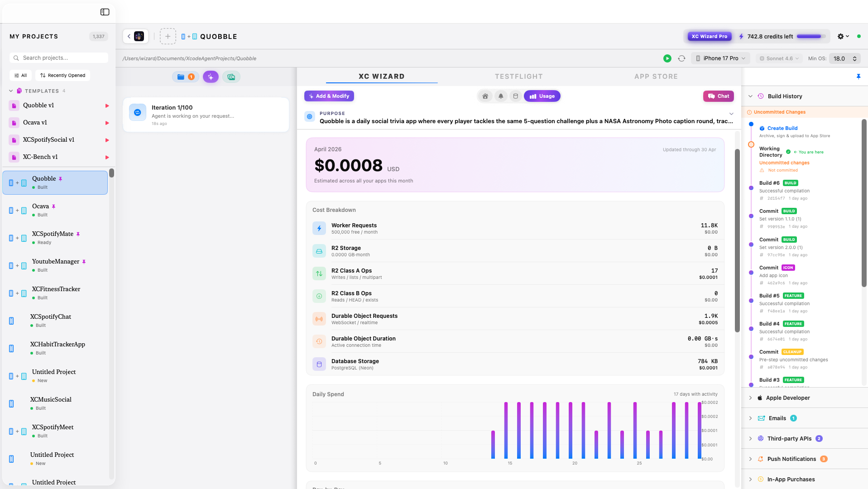Open the Chat button
This screenshot has width=868, height=489.
[718, 96]
